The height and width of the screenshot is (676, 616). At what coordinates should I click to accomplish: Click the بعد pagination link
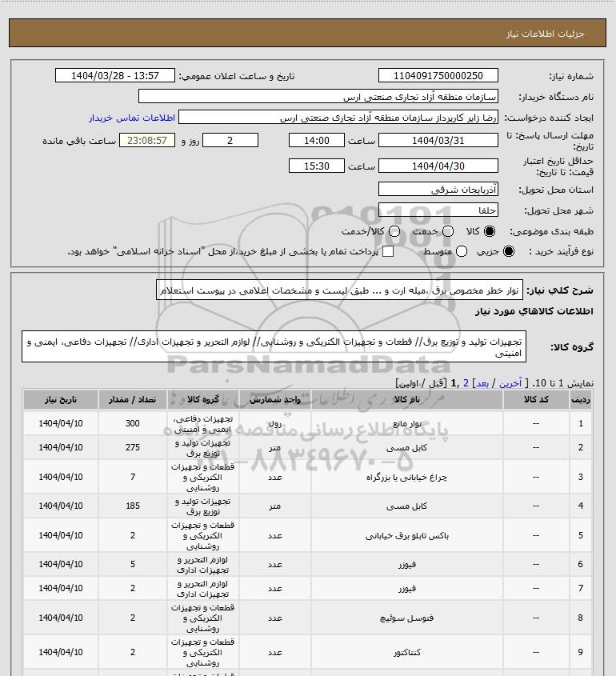482,383
